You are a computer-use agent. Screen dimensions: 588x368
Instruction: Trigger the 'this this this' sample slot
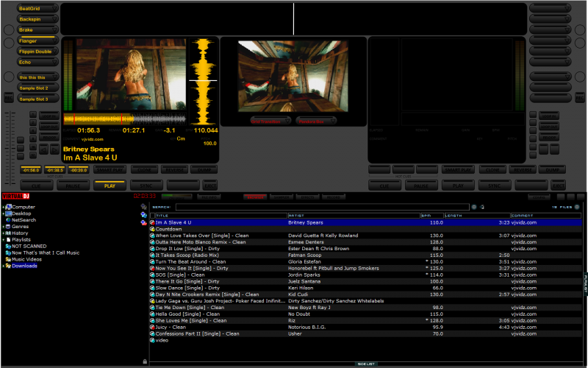tap(37, 77)
